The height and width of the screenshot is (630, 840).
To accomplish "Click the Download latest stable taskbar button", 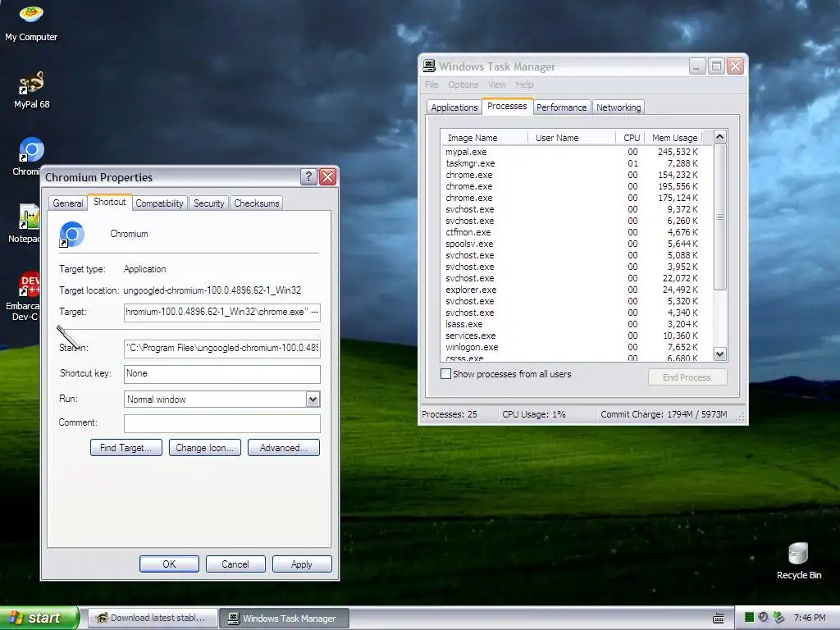I will click(x=153, y=619).
